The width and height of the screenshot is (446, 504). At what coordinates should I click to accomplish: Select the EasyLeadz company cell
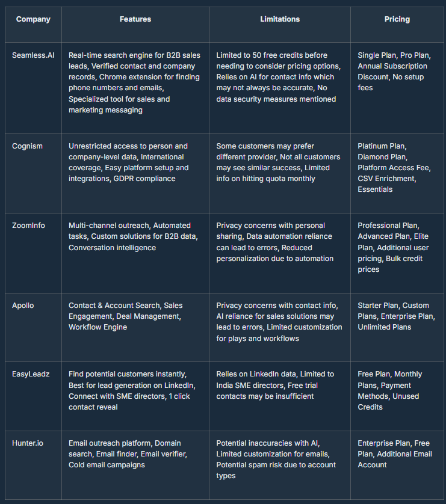coord(31,374)
